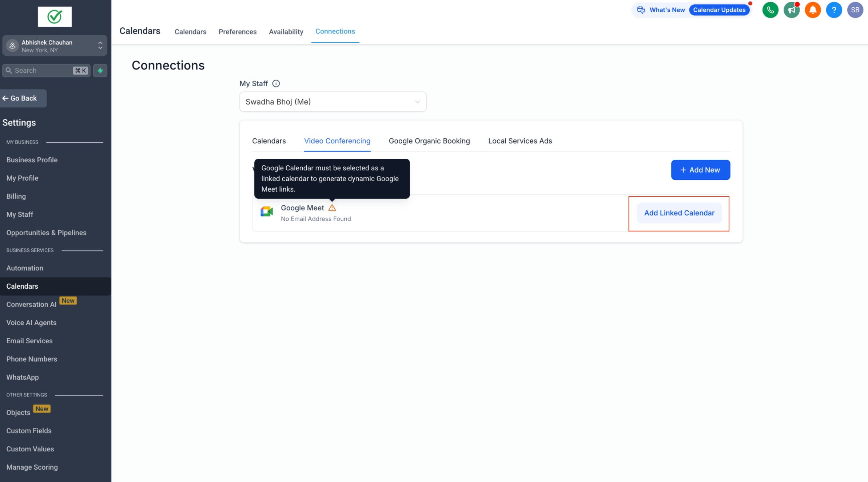Viewport: 868px width, 482px height.
Task: Open Conversation AI in the sidebar
Action: click(31, 305)
